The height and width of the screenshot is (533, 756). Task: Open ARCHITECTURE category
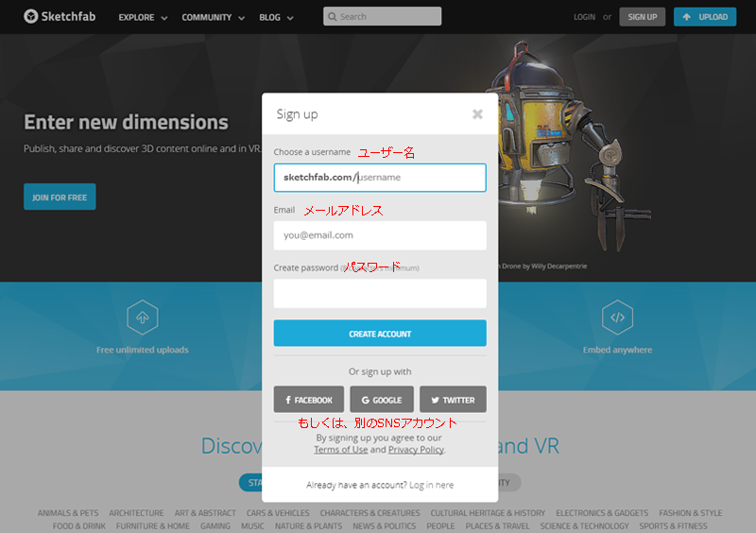coord(136,513)
